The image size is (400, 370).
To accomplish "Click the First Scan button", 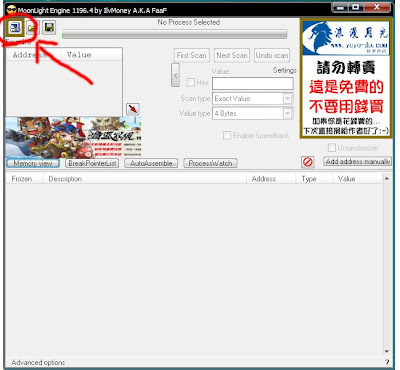I will (x=191, y=55).
